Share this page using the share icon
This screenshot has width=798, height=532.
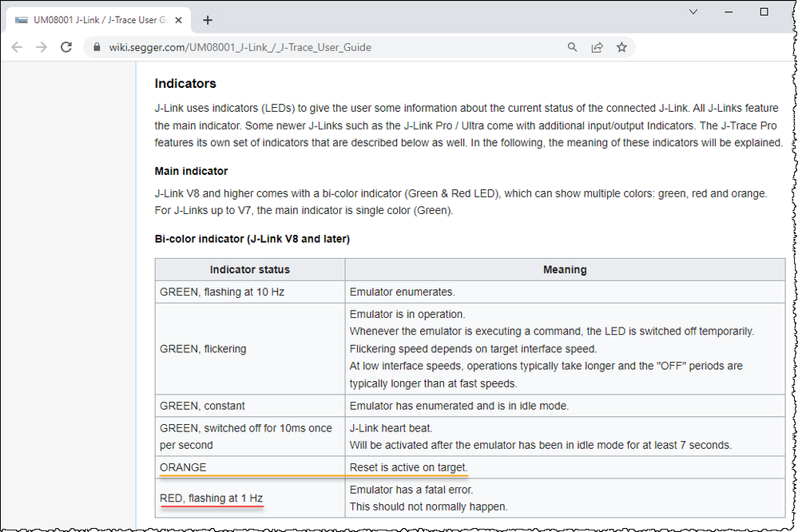pyautogui.click(x=597, y=47)
